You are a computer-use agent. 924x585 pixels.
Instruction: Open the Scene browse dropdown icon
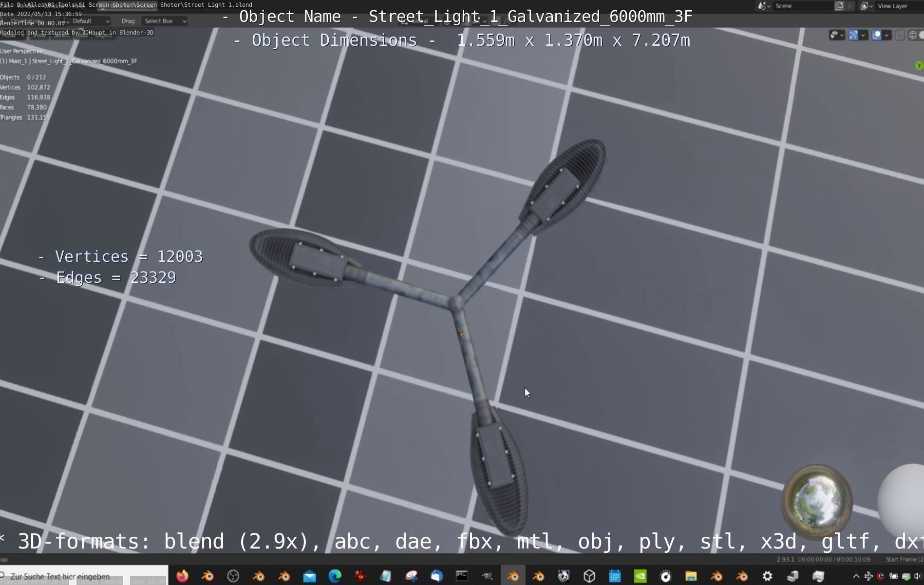[x=763, y=6]
